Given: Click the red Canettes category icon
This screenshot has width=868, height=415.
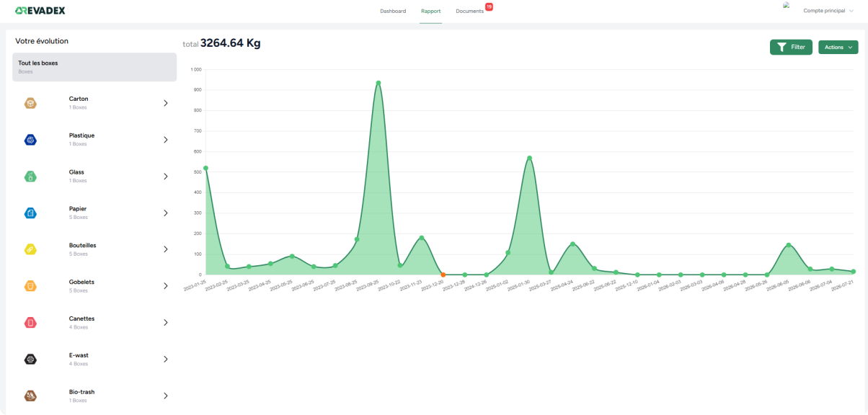Looking at the screenshot, I should [x=30, y=323].
